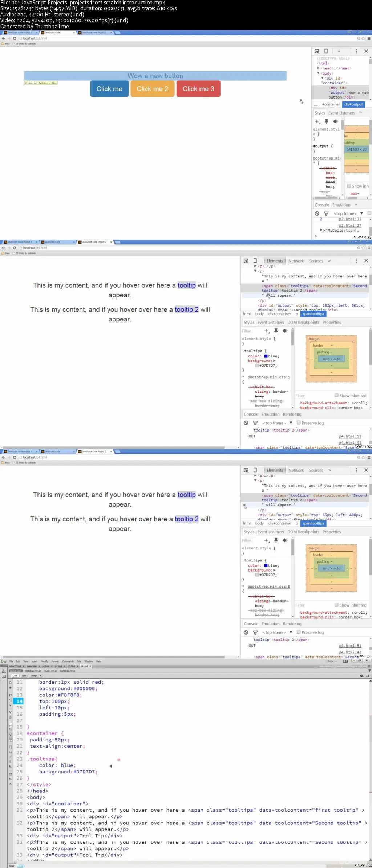Screen dimensions: 372x868
Task: Select inspect element icon in p2.html DevTools
Action: click(317, 51)
